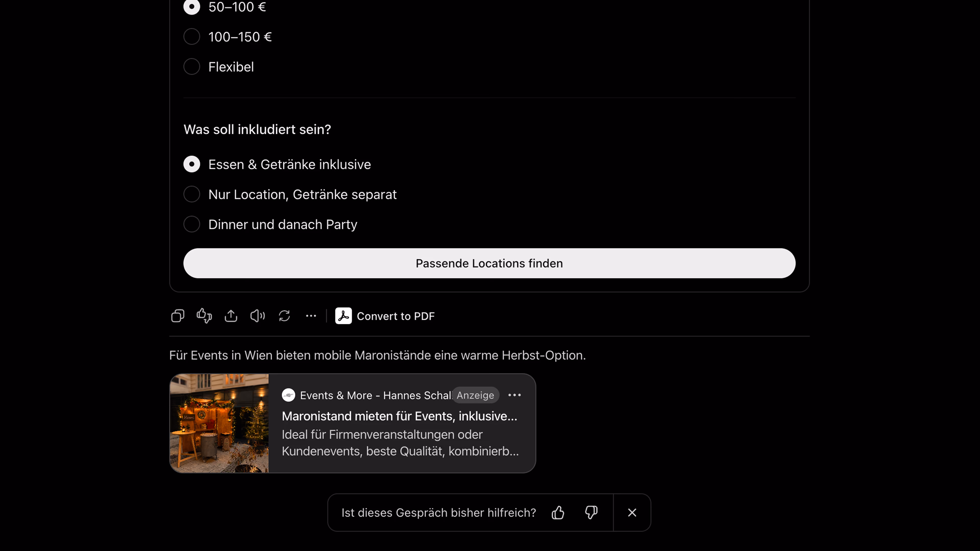Copy the response with the copy icon
This screenshot has width=980, height=551.
coord(178,316)
